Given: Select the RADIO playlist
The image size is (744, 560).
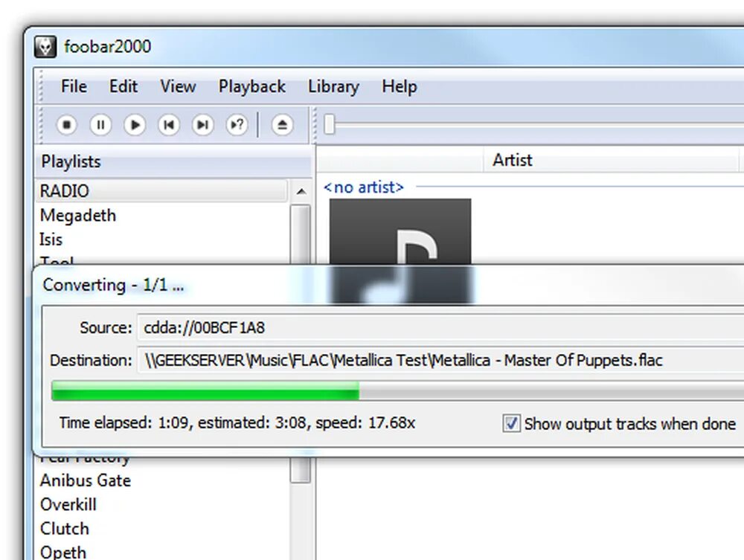Looking at the screenshot, I should point(161,191).
